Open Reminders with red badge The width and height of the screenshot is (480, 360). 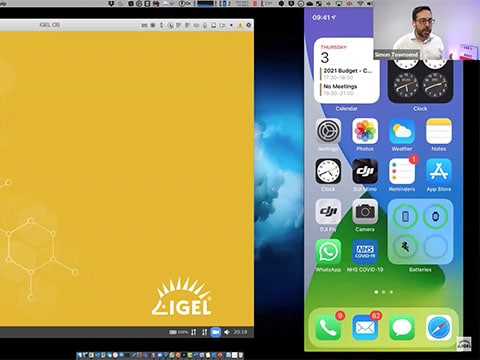[x=402, y=171]
